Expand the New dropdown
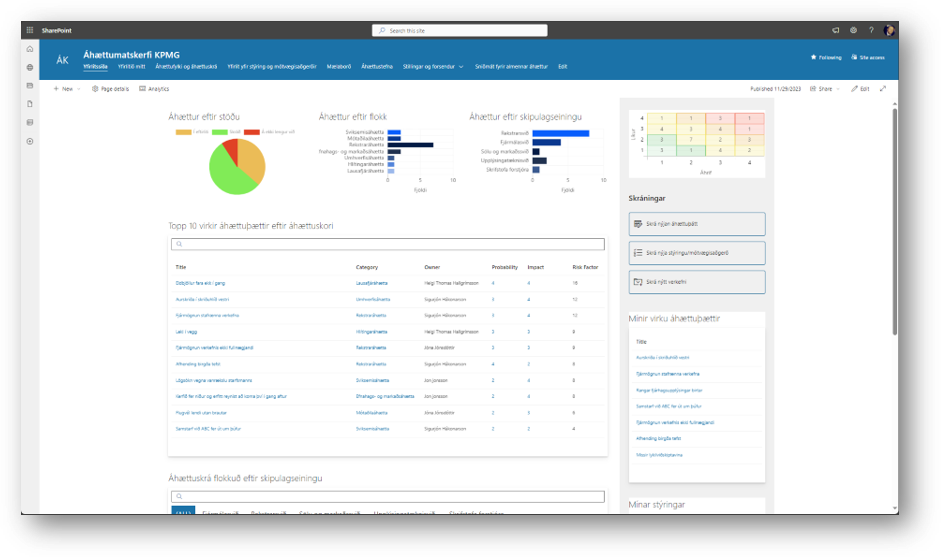The height and width of the screenshot is (557, 941). [67, 89]
